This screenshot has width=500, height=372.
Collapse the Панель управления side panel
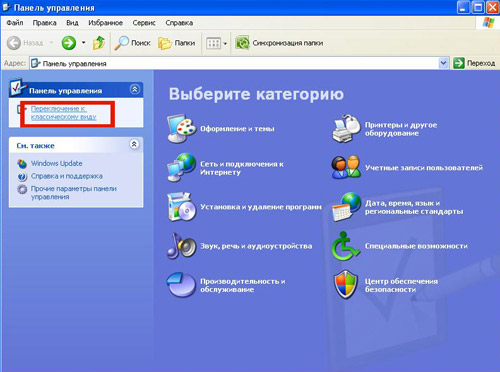point(135,89)
